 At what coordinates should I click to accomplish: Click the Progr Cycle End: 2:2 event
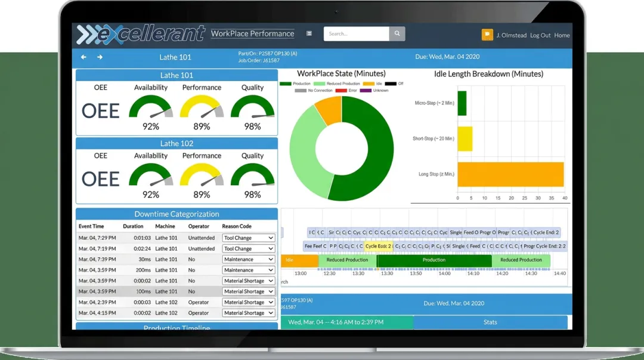point(544,246)
